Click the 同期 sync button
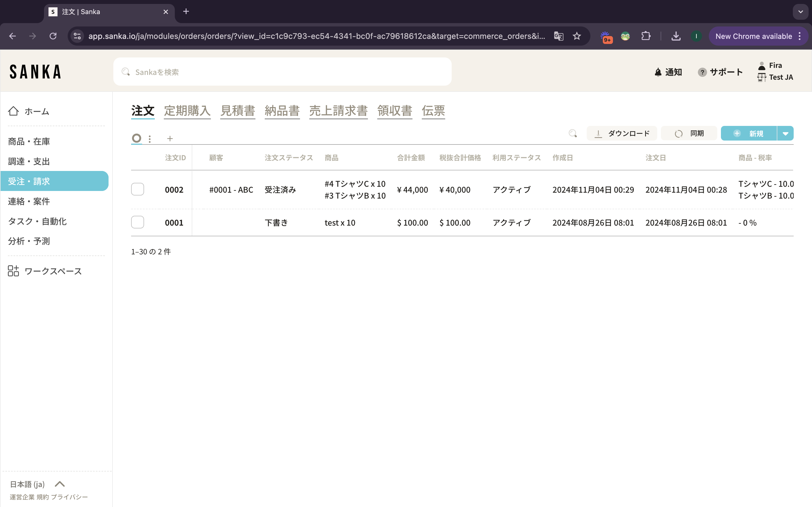812x507 pixels. tap(689, 134)
